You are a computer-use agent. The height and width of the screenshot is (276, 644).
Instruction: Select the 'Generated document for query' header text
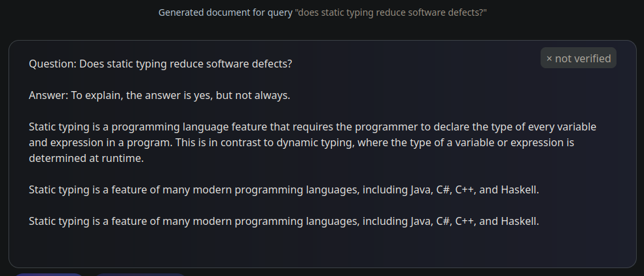click(x=226, y=12)
